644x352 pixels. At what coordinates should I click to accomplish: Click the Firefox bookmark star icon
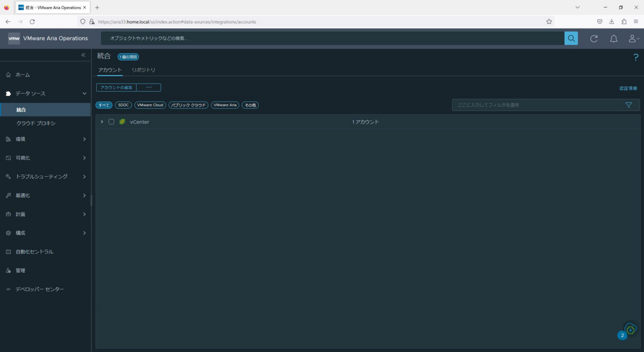(x=549, y=21)
